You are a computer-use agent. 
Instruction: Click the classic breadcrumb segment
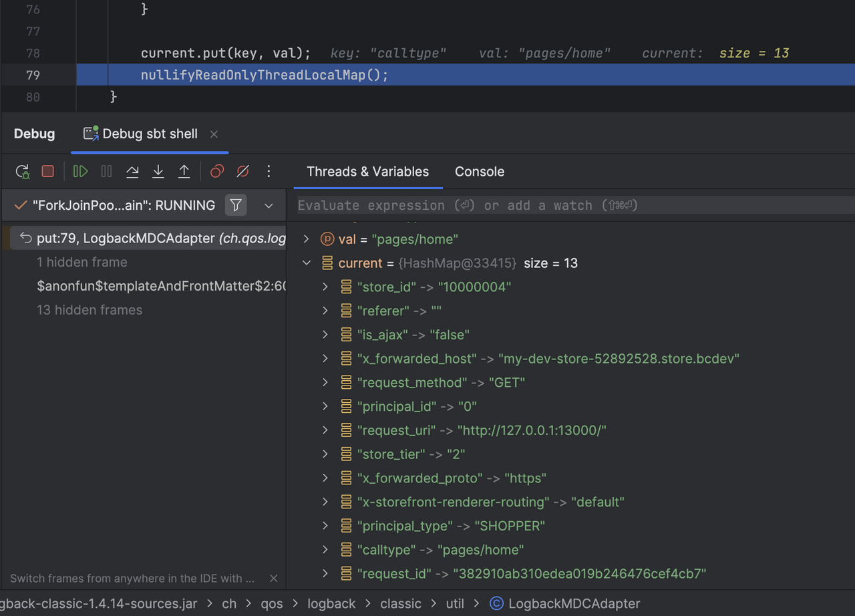coord(401,604)
